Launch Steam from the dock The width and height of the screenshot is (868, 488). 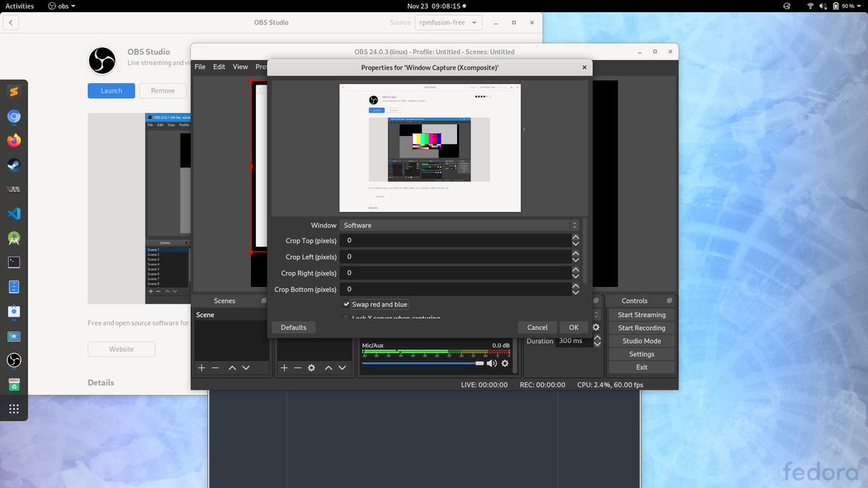pos(14,165)
